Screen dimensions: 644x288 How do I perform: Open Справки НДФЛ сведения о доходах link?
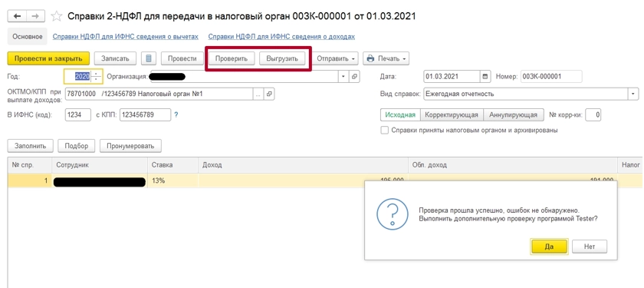coord(281,37)
